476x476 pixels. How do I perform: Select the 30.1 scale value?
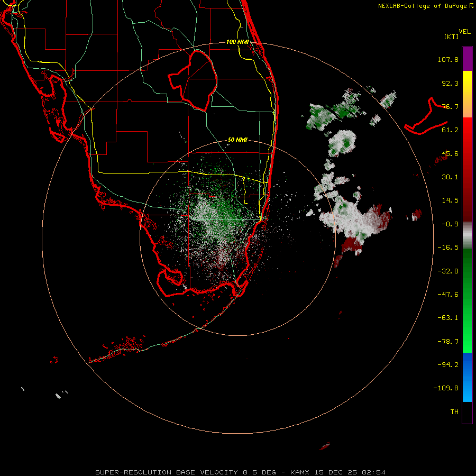click(450, 177)
